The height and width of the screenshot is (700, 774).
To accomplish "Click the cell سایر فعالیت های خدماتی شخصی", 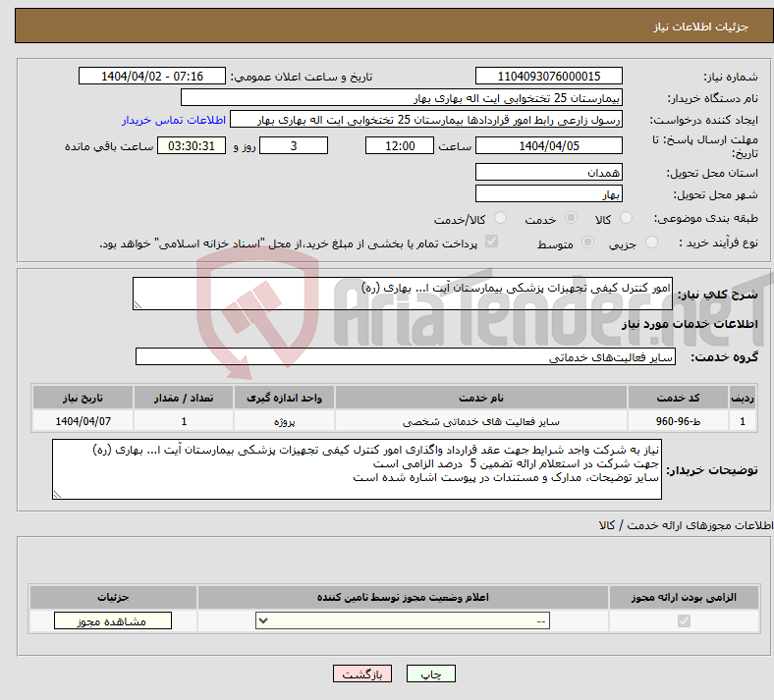I will click(x=480, y=421).
